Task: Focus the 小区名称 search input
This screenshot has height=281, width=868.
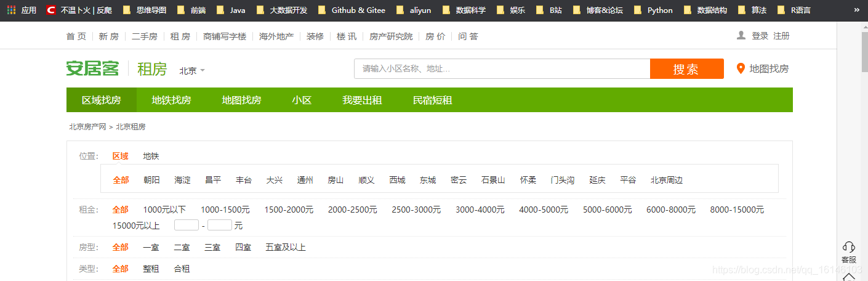Action: [x=502, y=69]
